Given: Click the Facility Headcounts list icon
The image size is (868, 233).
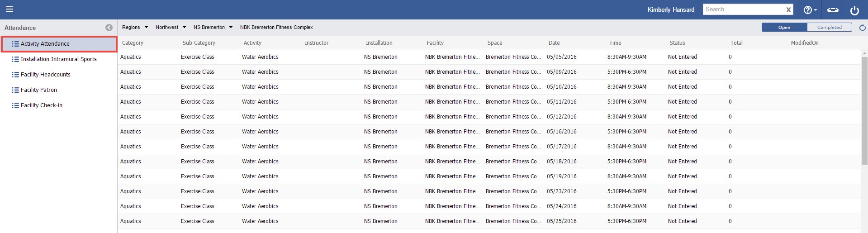Looking at the screenshot, I should (x=15, y=75).
